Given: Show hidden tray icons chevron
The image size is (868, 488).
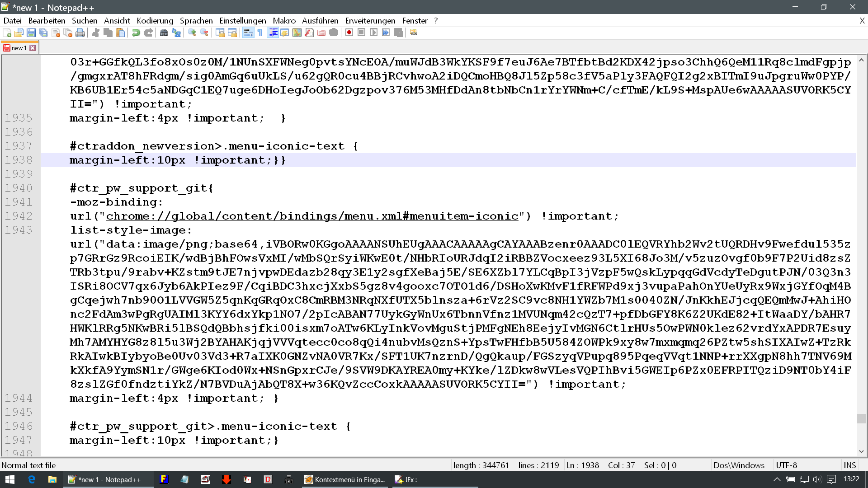Looking at the screenshot, I should [777, 479].
